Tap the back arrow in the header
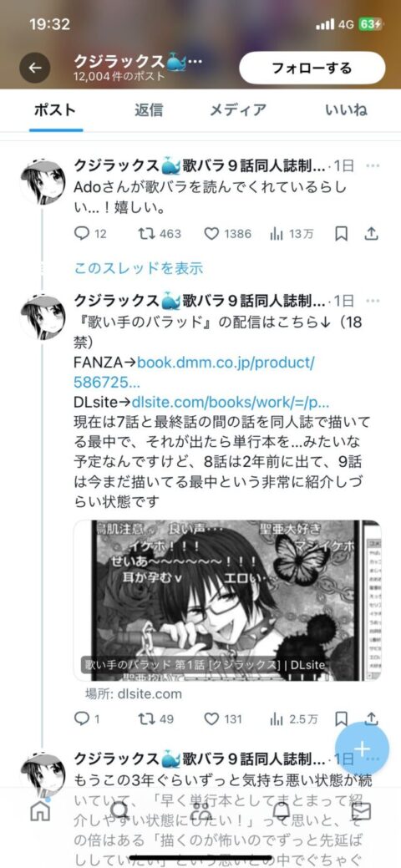The height and width of the screenshot is (868, 401). (35, 68)
